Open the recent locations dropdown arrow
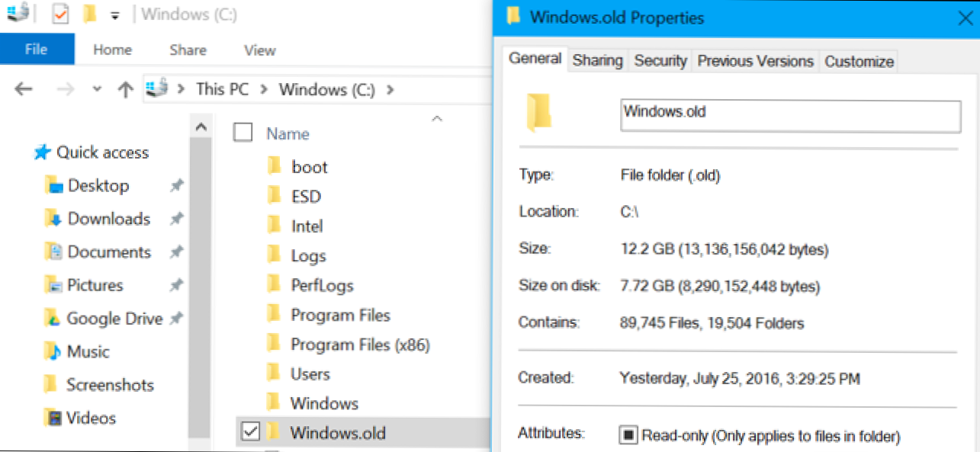The width and height of the screenshot is (980, 452). click(x=97, y=89)
